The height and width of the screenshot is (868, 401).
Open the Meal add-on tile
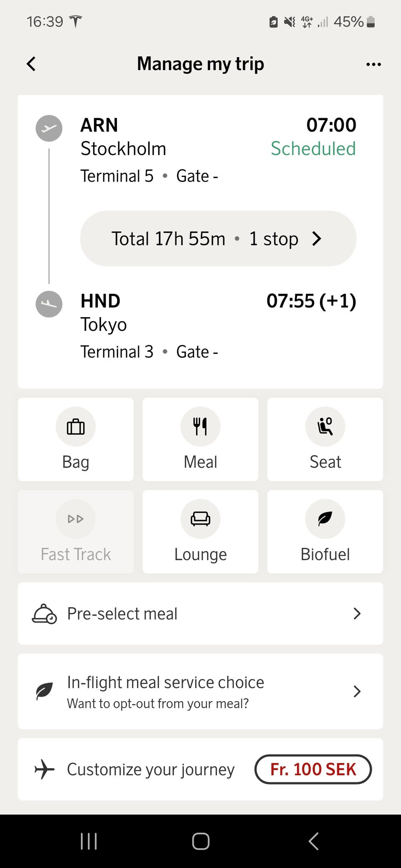click(x=200, y=439)
